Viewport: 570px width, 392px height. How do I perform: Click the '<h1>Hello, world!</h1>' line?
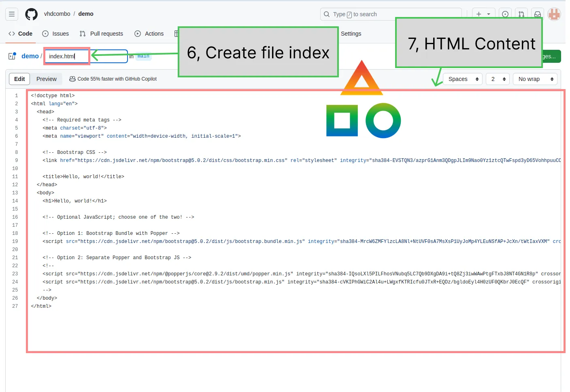[74, 201]
